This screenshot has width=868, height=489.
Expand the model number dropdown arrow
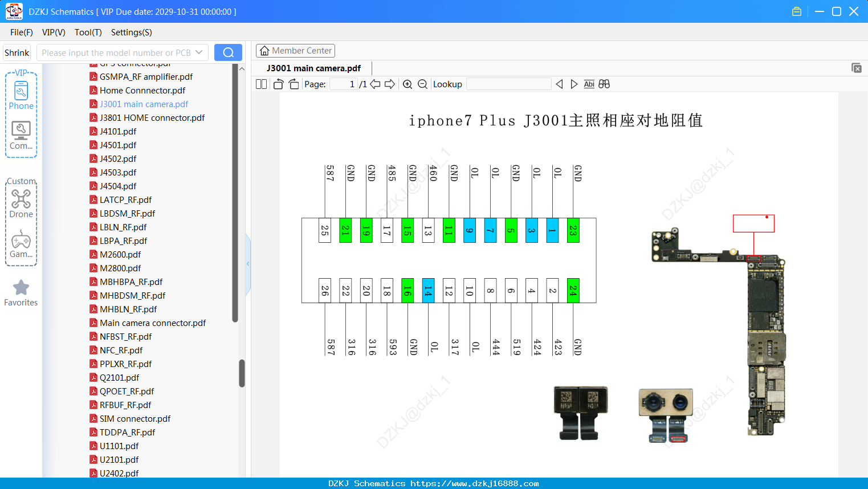coord(199,52)
